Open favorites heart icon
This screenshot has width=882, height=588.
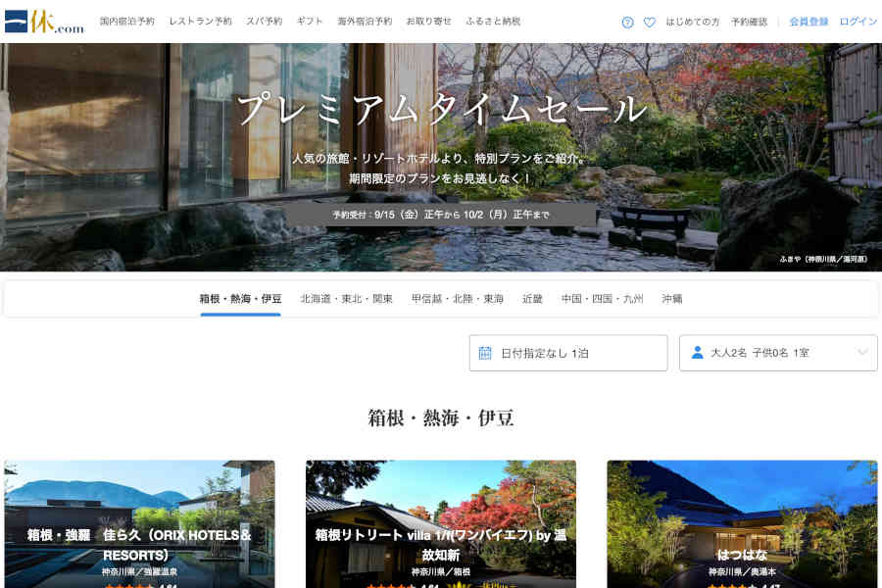(x=650, y=23)
